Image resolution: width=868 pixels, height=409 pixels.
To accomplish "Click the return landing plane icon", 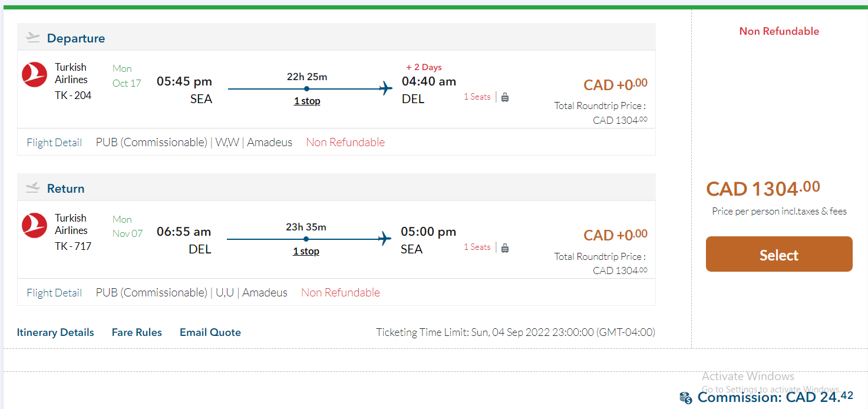I will (33, 188).
